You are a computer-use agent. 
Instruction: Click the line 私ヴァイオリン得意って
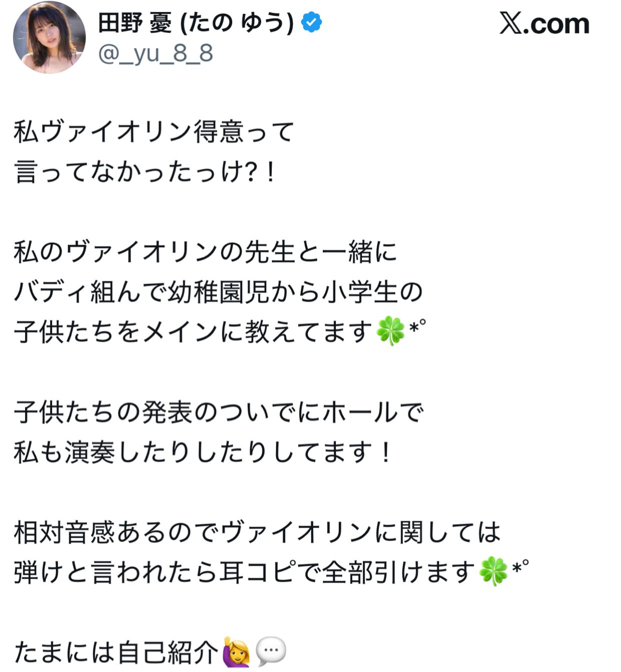[x=154, y=132]
